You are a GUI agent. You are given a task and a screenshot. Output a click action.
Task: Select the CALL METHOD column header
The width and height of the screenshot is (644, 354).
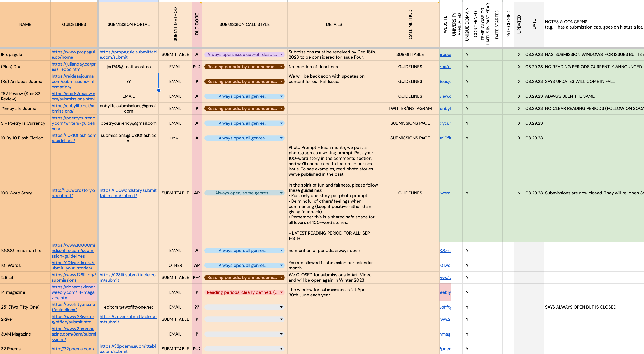[410, 24]
